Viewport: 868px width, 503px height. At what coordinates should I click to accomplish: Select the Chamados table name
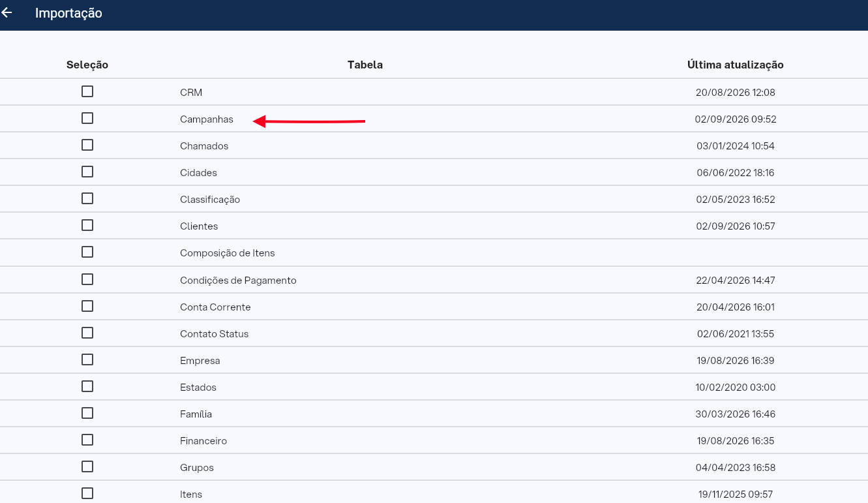click(204, 146)
